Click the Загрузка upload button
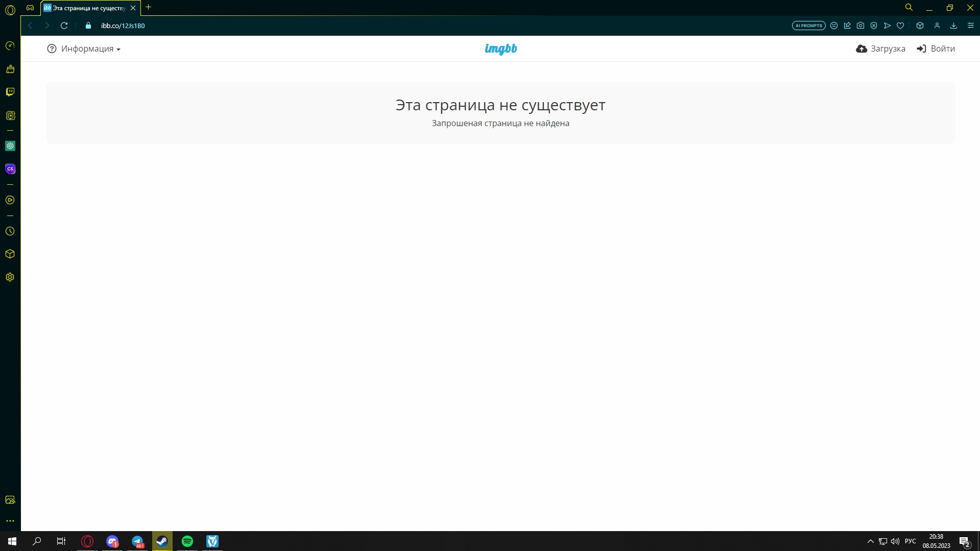980x551 pixels. (880, 49)
